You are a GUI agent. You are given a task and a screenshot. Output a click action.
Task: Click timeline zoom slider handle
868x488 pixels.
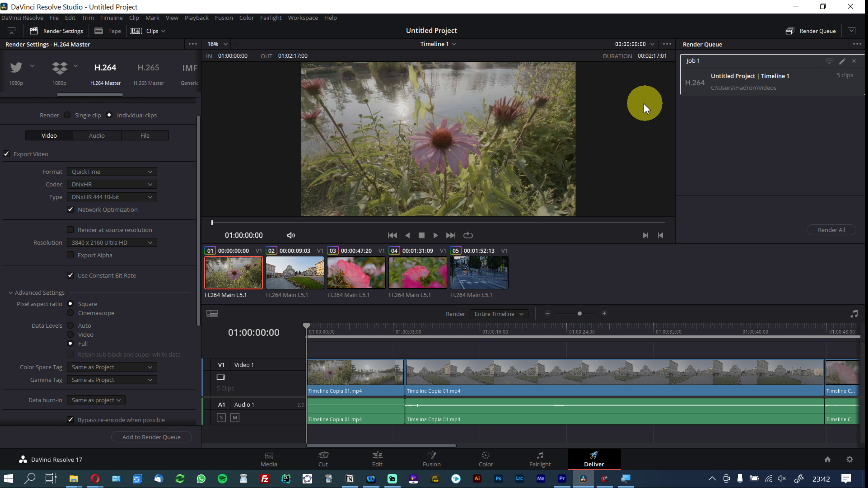(580, 314)
